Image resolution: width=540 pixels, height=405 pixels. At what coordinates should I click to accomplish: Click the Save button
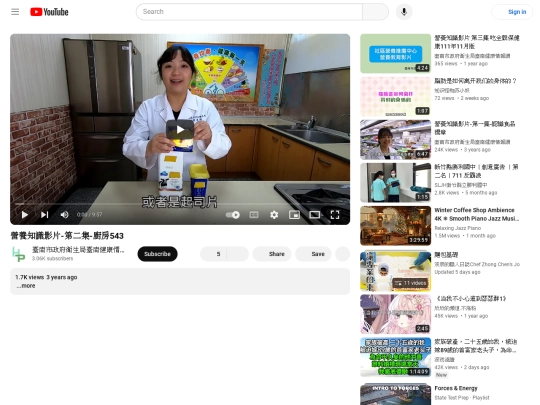[x=313, y=254]
